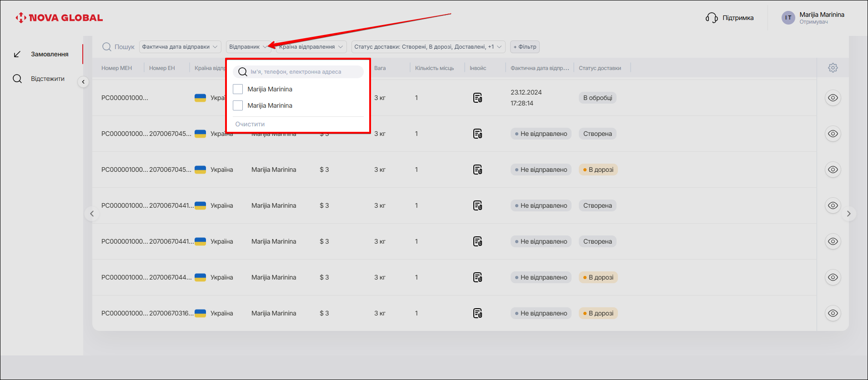Expand Фактична дата відправки filter dropdown
Viewport: 868px width, 380px height.
pos(180,47)
